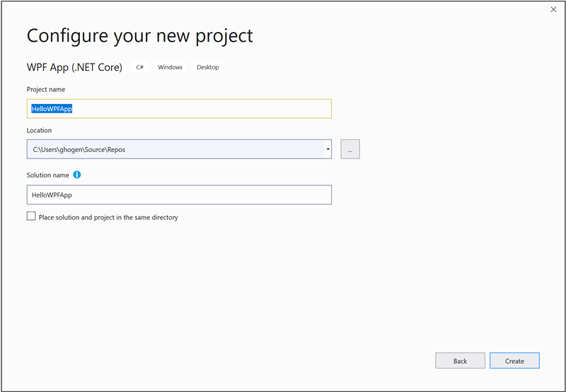Click the highlighted HelloWPFApp text in Project name
Screen dimensions: 566x392
coord(52,109)
